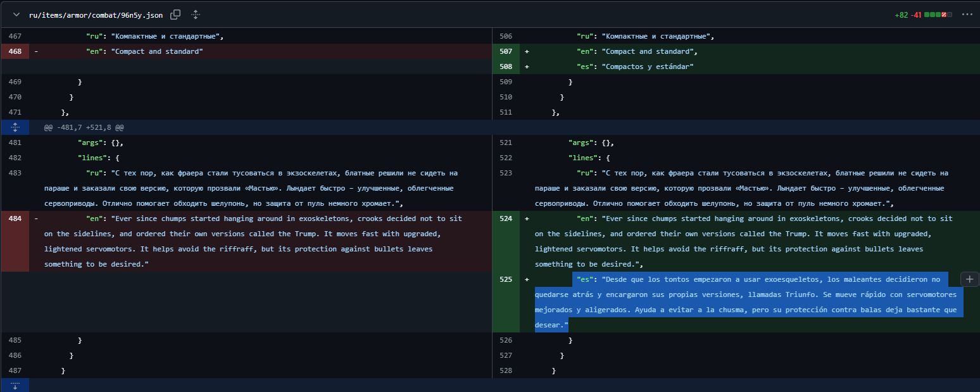Image resolution: width=980 pixels, height=392 pixels.
Task: Select right line number 527
Action: point(506,355)
